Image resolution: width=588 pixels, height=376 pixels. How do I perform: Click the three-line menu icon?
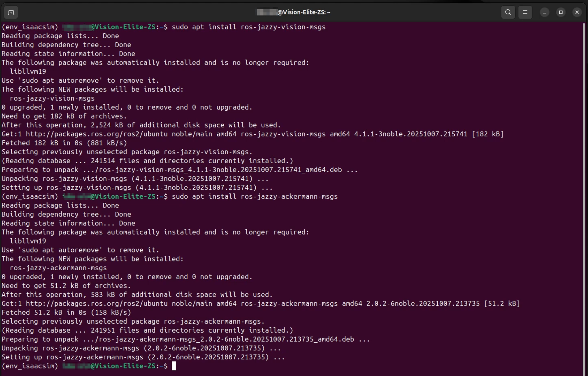click(525, 12)
